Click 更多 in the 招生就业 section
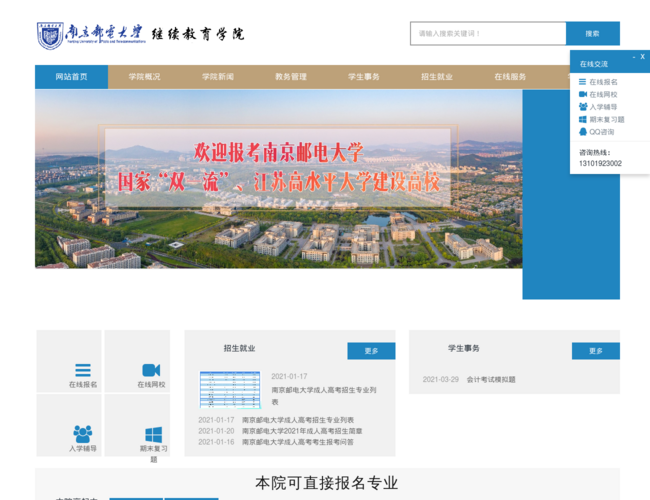Viewport: 650px width, 500px height. (371, 351)
